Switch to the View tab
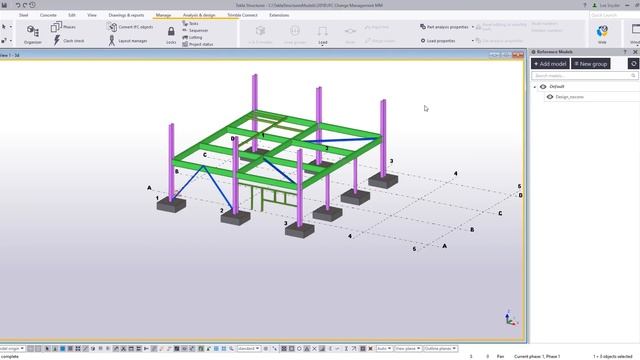 [x=92, y=15]
